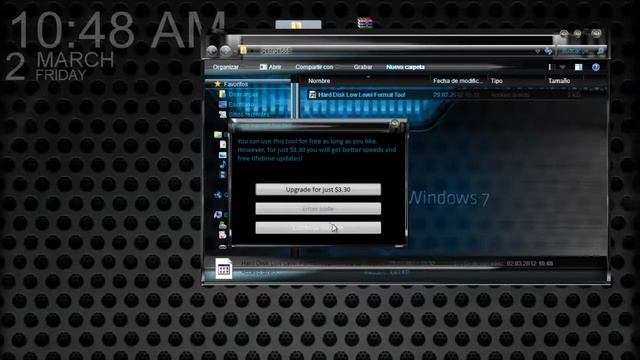Image resolution: width=640 pixels, height=360 pixels.
Task: Close the upgrade prompt dialog
Action: click(394, 123)
